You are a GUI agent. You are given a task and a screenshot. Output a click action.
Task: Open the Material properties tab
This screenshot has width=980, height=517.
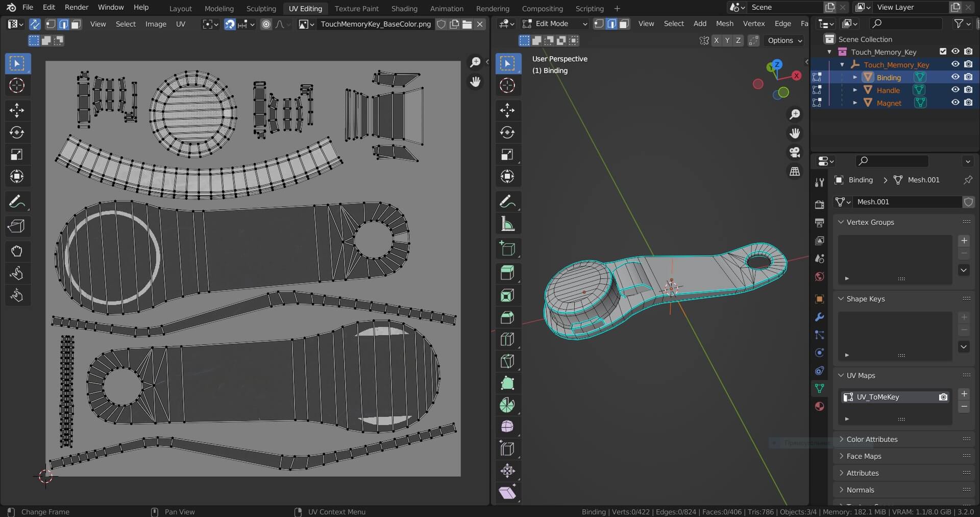[x=820, y=406]
